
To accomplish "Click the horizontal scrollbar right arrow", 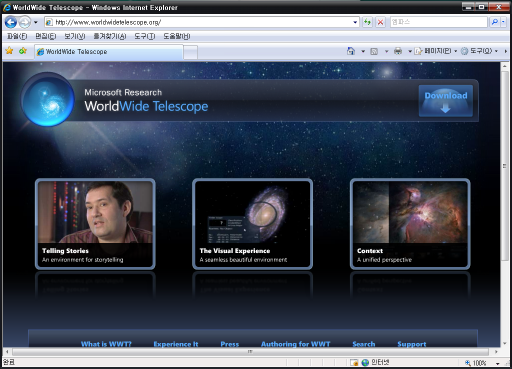I will tap(496, 351).
